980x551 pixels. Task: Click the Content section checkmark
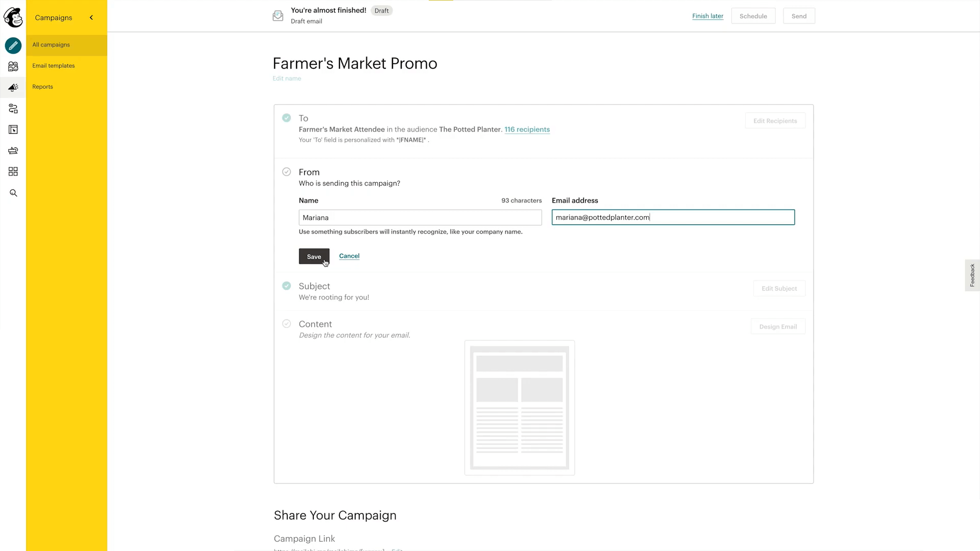(286, 323)
